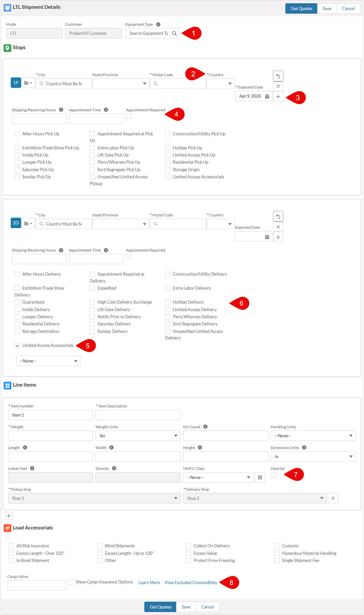Click stop 1P Shipping/Receiving Hours info icon
The width and height of the screenshot is (364, 615).
pyautogui.click(x=61, y=110)
